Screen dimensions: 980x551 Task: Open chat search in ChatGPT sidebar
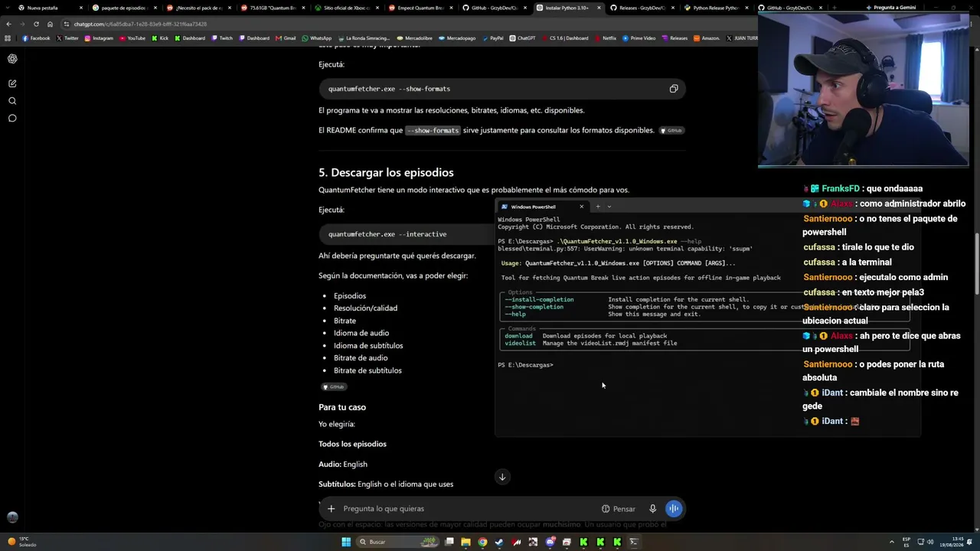[x=12, y=101]
